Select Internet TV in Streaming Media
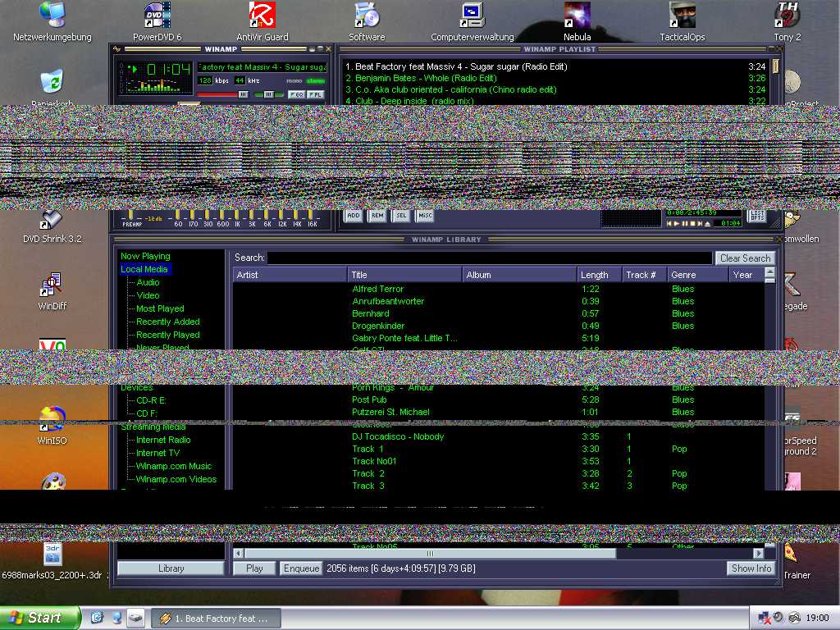Image resolution: width=840 pixels, height=630 pixels. pyautogui.click(x=158, y=453)
